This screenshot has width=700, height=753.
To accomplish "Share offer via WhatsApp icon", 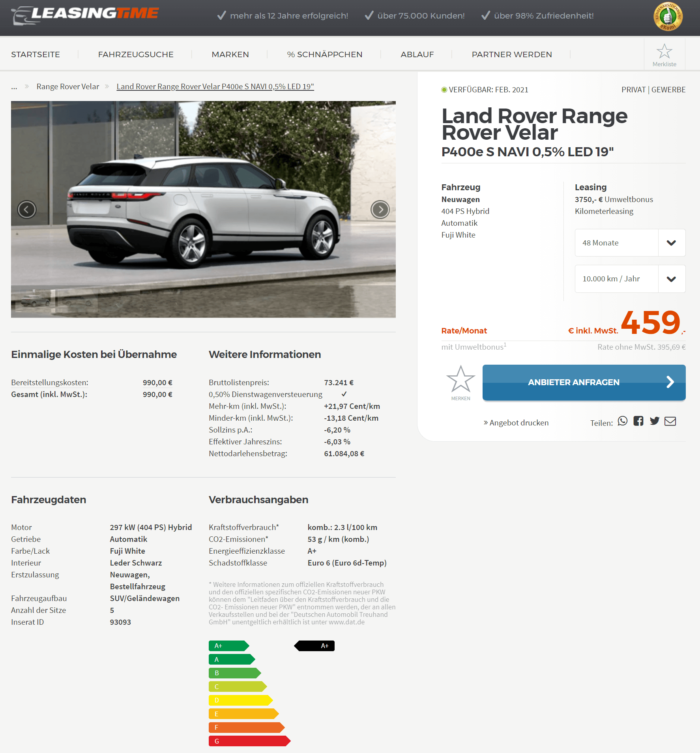I will [623, 421].
